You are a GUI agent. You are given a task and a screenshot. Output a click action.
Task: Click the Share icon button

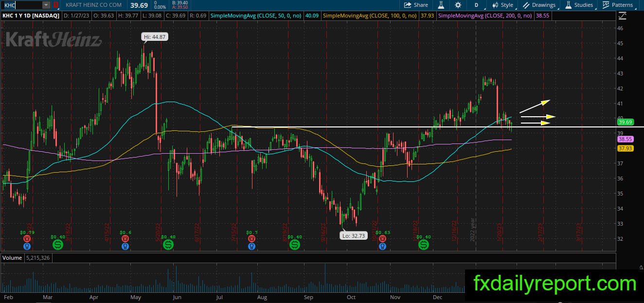coord(416,5)
